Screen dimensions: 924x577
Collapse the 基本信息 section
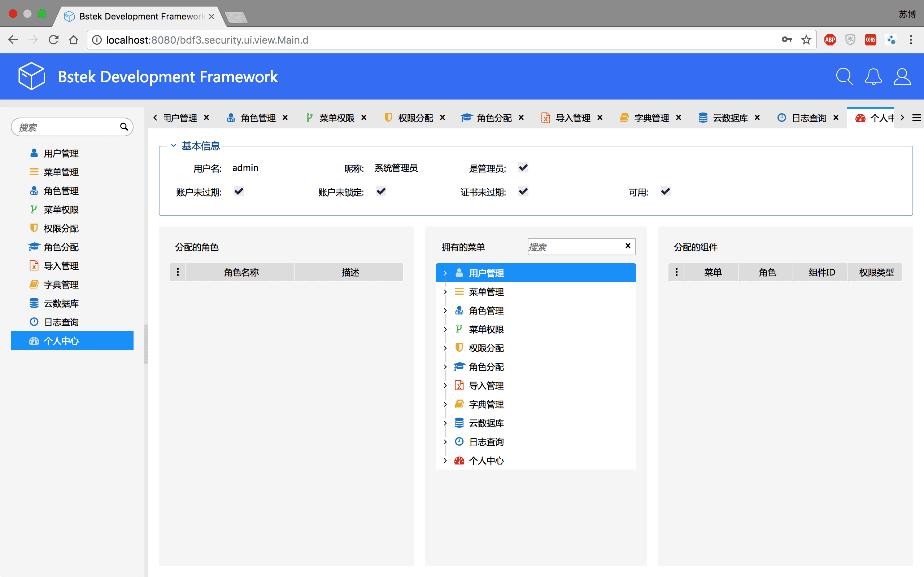(x=174, y=146)
